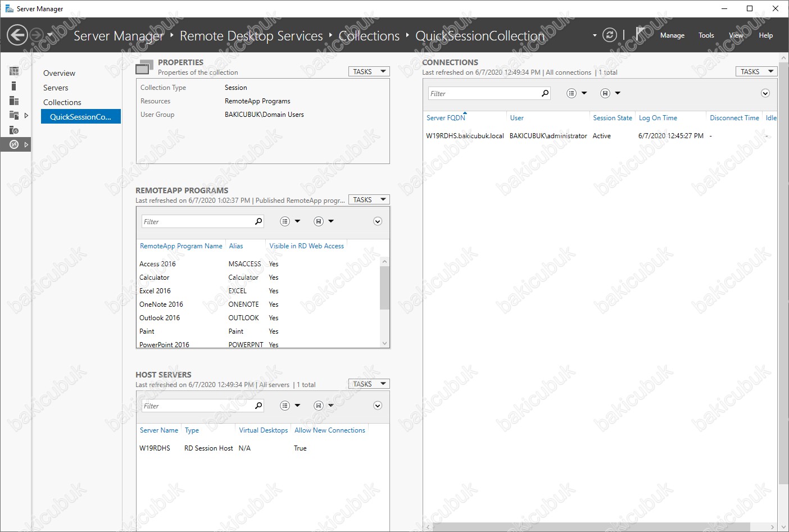The width and height of the screenshot is (789, 532).
Task: Expand Remote Desktop Services sidebar arrow
Action: click(26, 144)
